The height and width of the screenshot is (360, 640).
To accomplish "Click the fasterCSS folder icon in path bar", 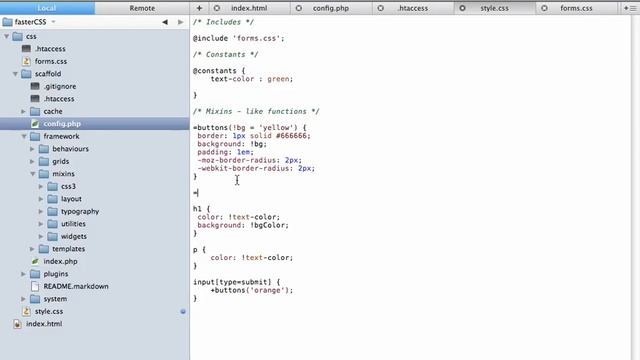I will (7, 22).
